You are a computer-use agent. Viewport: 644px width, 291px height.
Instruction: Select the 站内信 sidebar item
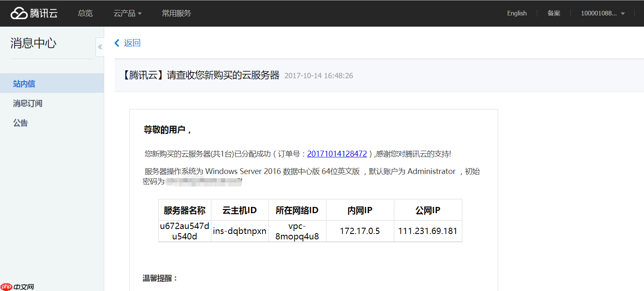tap(24, 83)
